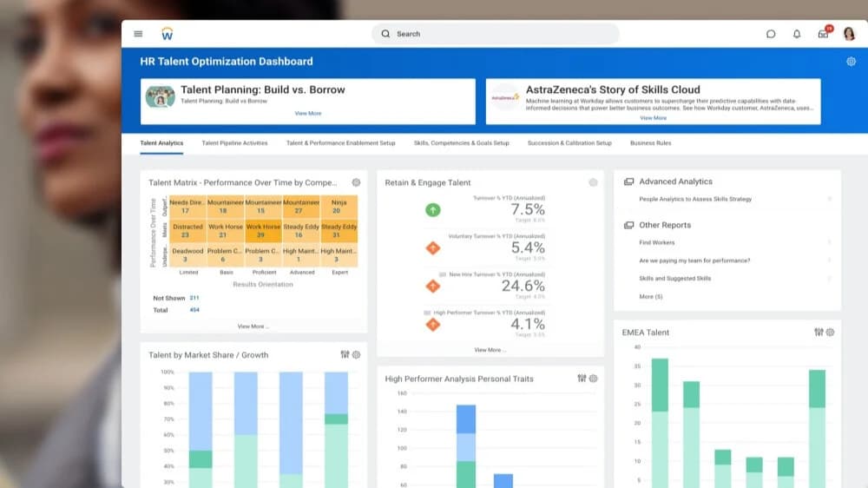Click AstraZeneca's Story of Skills Cloud title
This screenshot has width=868, height=488.
[613, 89]
